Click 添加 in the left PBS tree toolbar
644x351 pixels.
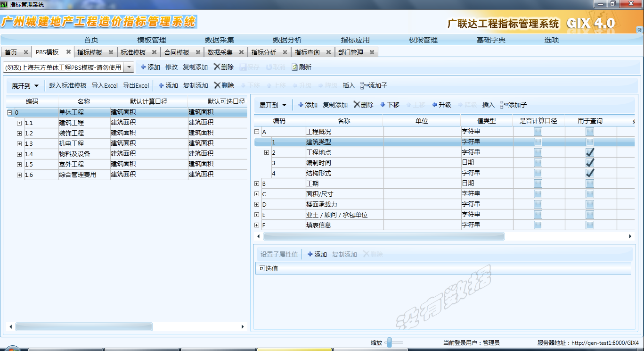168,85
